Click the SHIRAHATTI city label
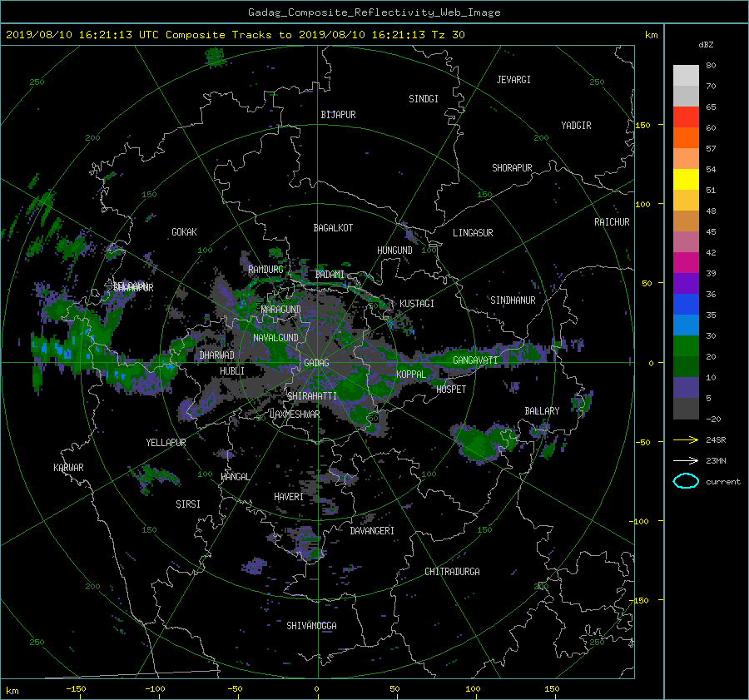749x700 pixels. [x=312, y=396]
